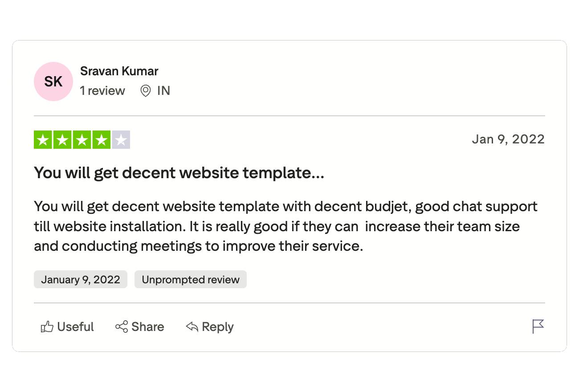Click the fourth green rating star

(x=102, y=140)
